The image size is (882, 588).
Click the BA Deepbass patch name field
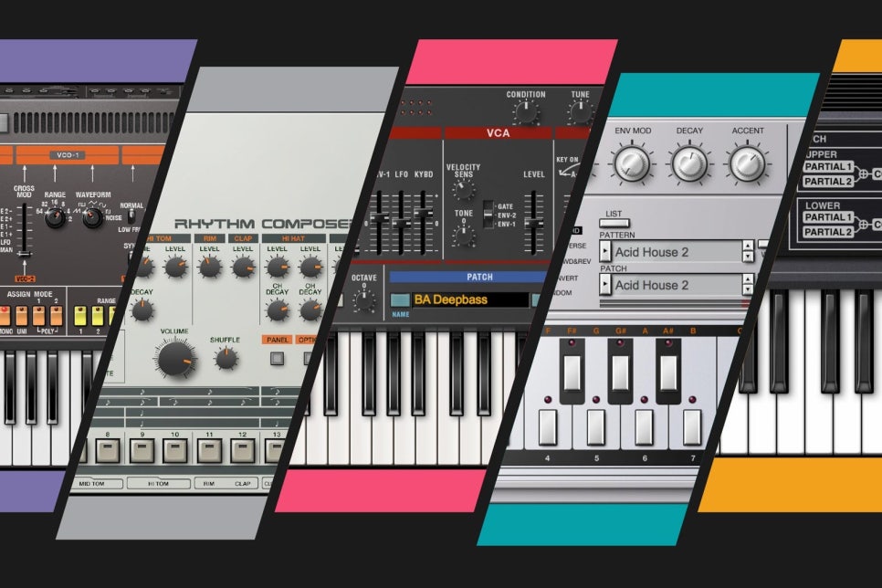[470, 299]
